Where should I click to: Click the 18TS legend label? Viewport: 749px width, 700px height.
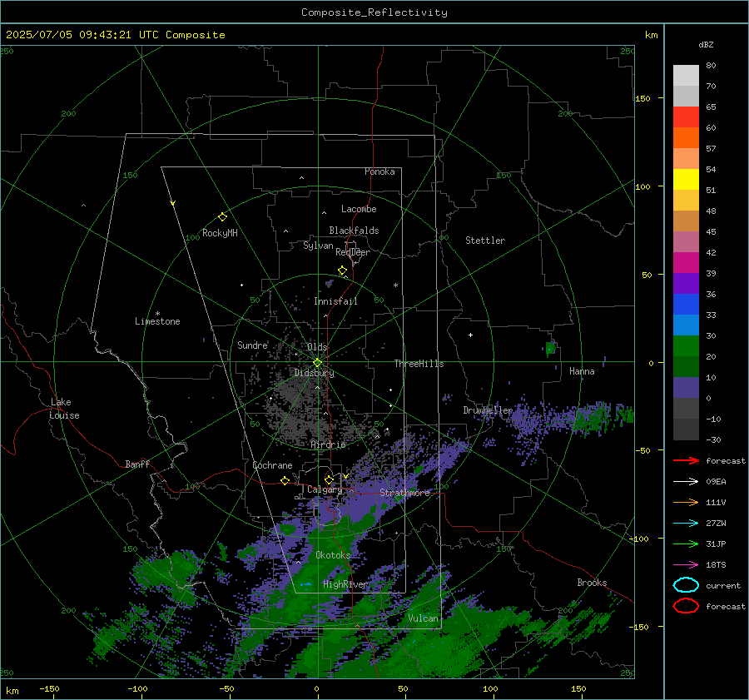(716, 565)
